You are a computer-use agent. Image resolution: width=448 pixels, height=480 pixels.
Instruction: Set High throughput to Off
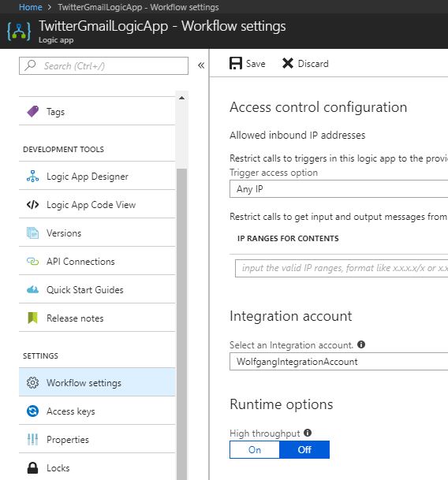[304, 450]
